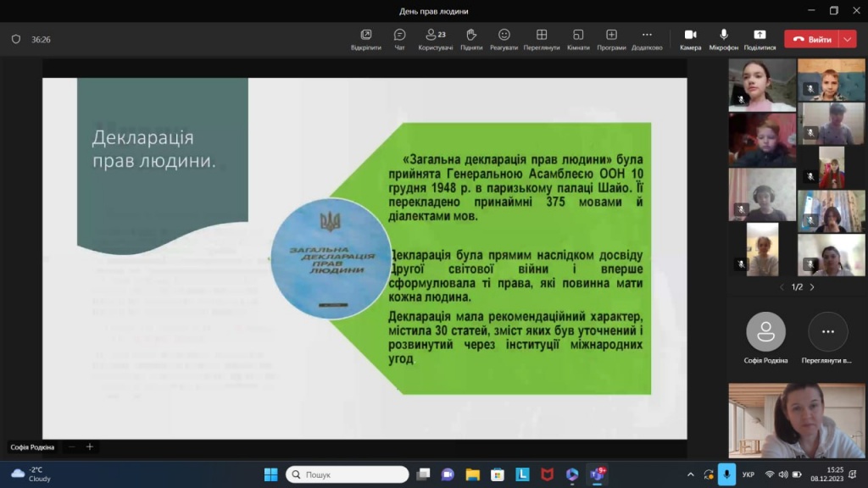This screenshot has height=488, width=868.
Task: Show participants list (Користувачі)
Action: point(436,39)
